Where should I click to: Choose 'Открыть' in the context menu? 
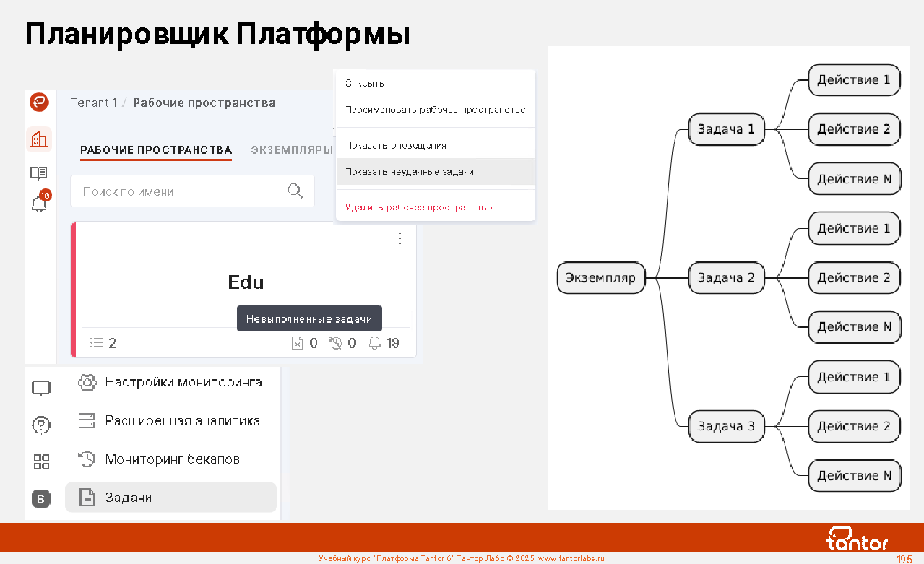pyautogui.click(x=365, y=84)
